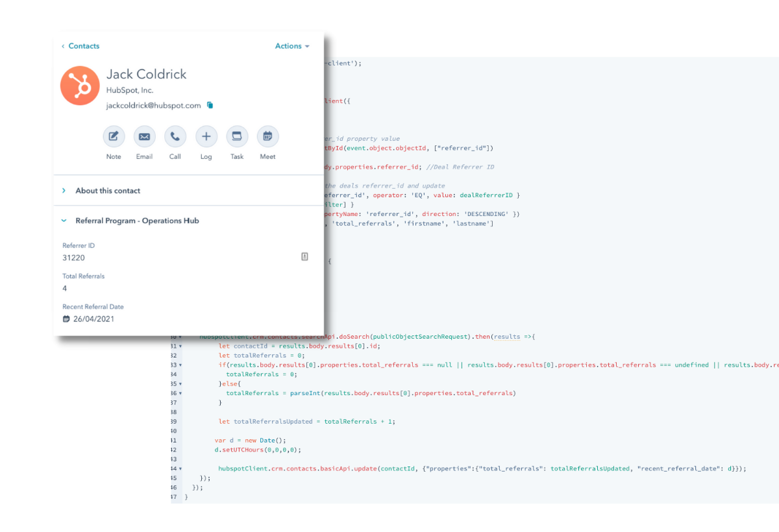The width and height of the screenshot is (779, 532).
Task: Start a Call with the contact
Action: coord(175,136)
